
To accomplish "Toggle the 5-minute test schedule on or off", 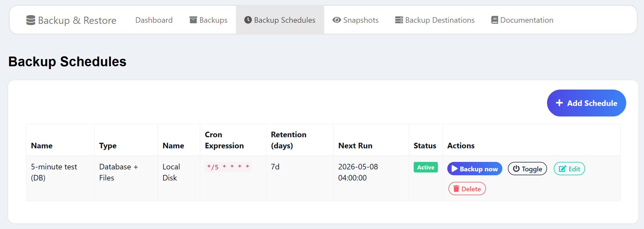I will pyautogui.click(x=527, y=169).
